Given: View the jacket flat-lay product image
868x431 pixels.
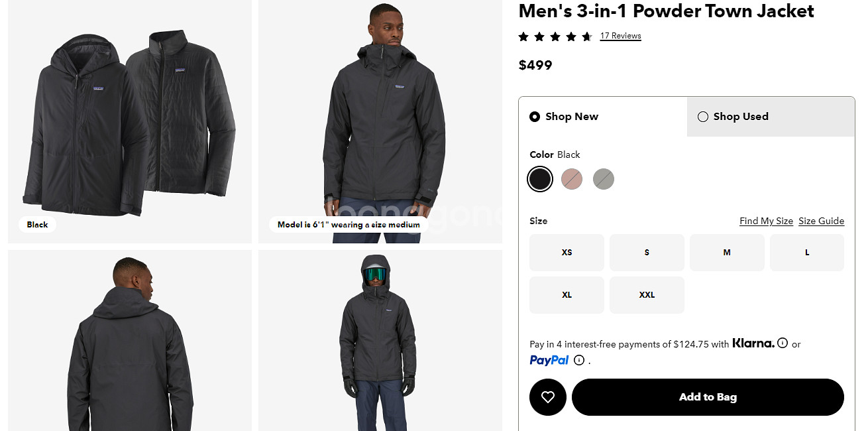Looking at the screenshot, I should tap(130, 121).
